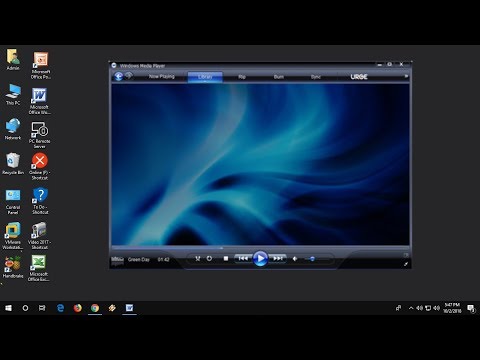Toggle shuffle mode in Media Player
This screenshot has height=360, width=480.
pyautogui.click(x=198, y=258)
